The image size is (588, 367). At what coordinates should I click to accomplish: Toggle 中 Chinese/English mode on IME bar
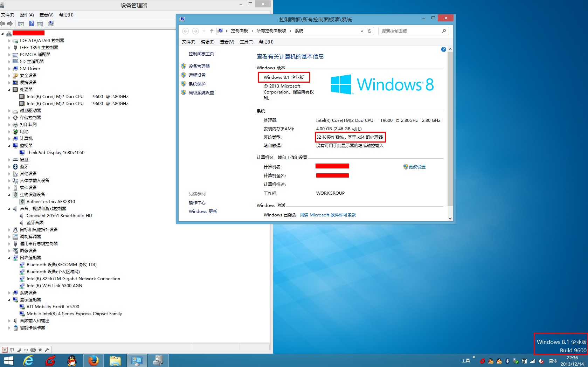[x=12, y=350]
